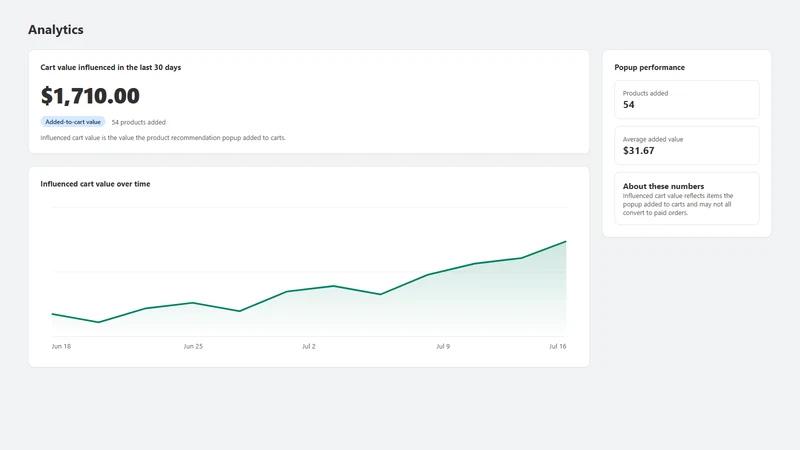Click the chart line's final peak point

(x=566, y=241)
